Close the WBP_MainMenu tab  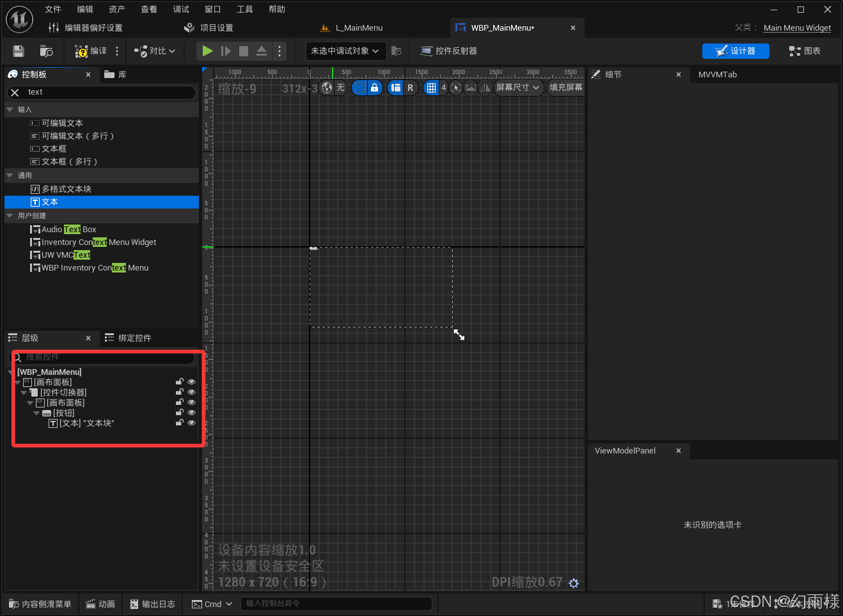(573, 28)
